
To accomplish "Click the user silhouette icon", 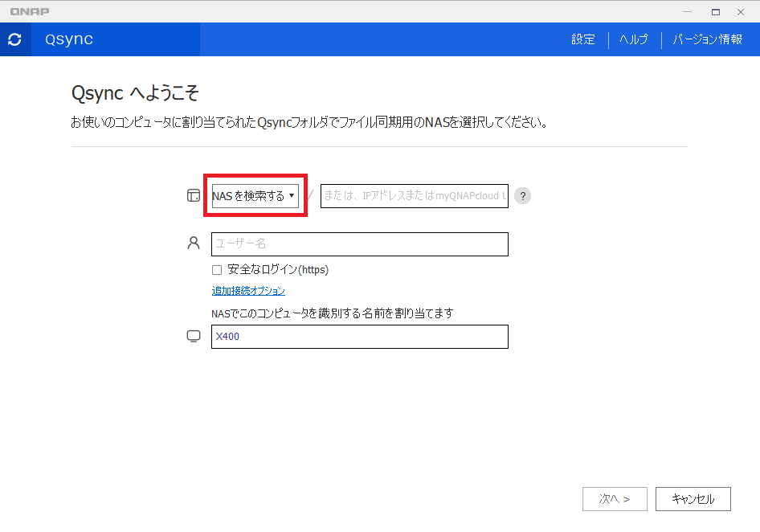I will click(194, 243).
